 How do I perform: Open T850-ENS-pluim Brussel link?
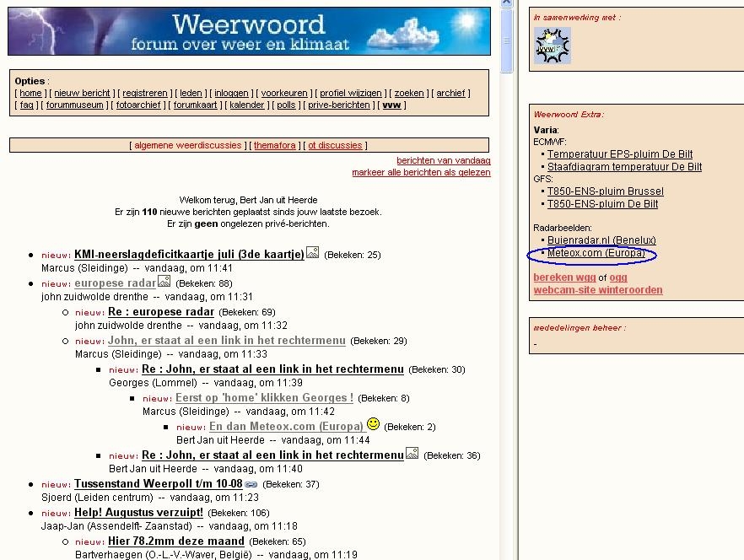point(606,191)
